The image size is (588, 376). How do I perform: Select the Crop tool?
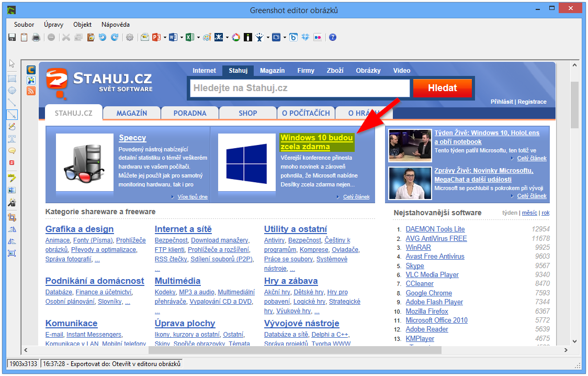pyautogui.click(x=12, y=217)
